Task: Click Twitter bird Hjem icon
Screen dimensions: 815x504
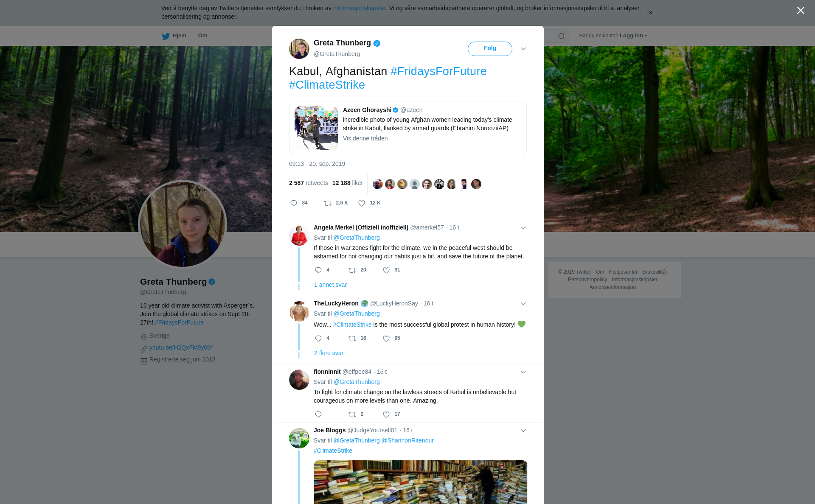Action: (x=166, y=36)
